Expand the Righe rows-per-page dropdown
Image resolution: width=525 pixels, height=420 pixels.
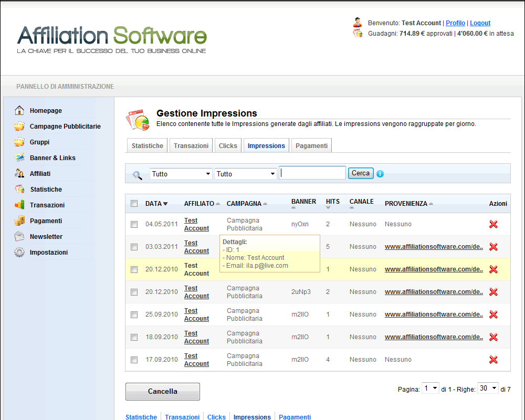488,388
